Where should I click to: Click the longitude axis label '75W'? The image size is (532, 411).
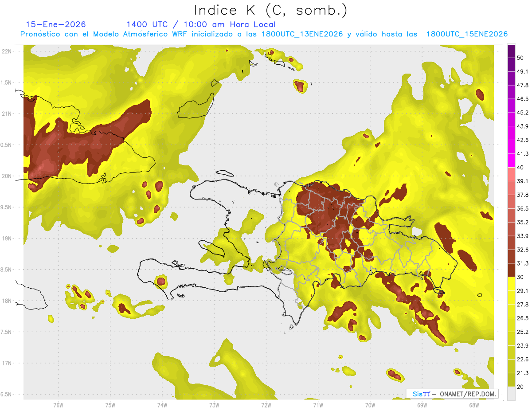pyautogui.click(x=110, y=405)
